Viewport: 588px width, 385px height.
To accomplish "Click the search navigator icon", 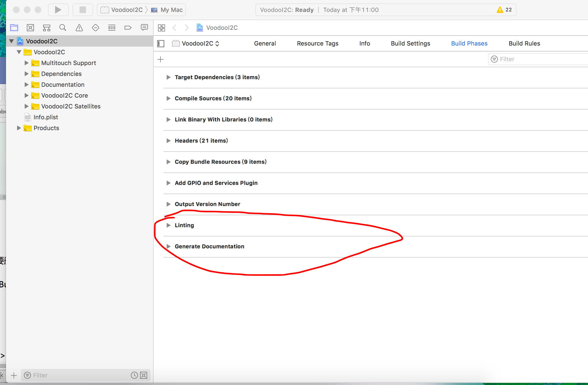I will tap(62, 27).
